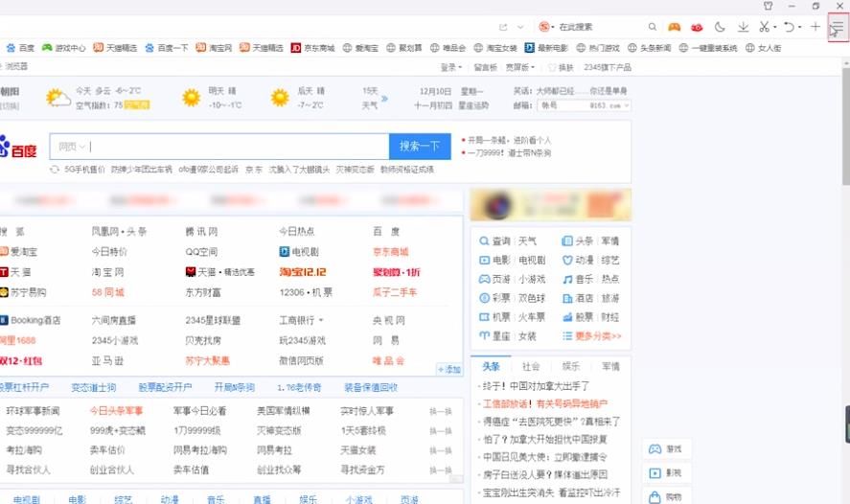Click the vertical page scrollbar thumb
The width and height of the screenshot is (850, 504).
[x=845, y=126]
